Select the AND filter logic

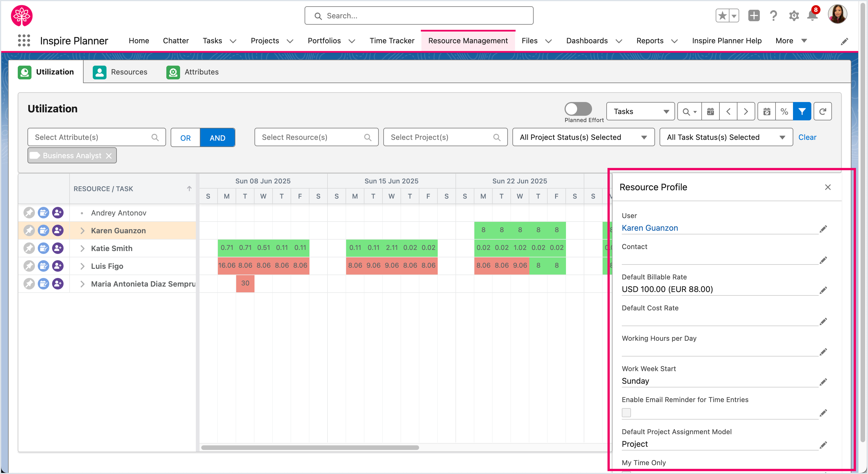(217, 138)
